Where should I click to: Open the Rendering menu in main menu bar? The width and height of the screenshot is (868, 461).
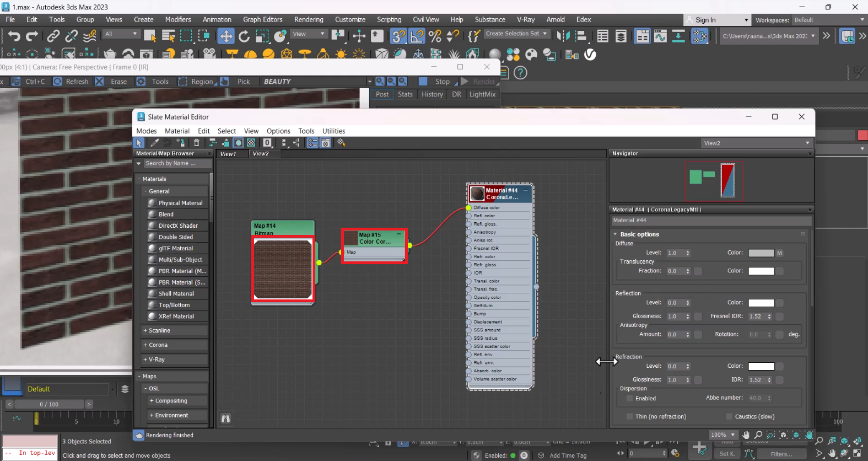(309, 19)
